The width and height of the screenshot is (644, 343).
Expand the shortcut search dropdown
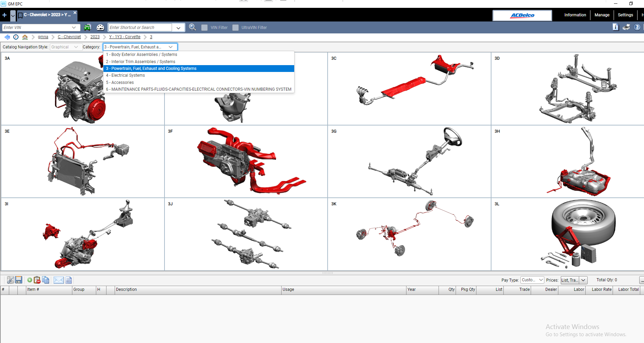click(178, 28)
